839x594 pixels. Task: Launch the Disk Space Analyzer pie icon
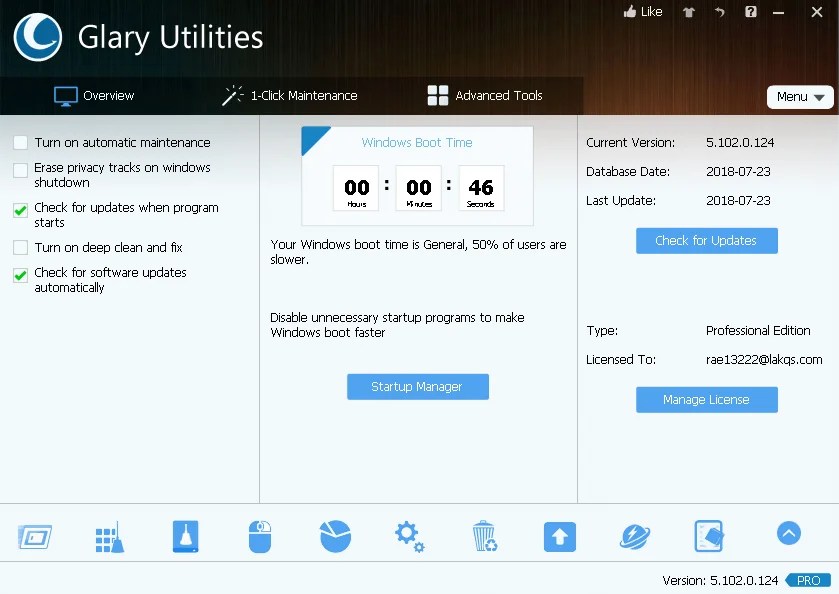(x=335, y=536)
